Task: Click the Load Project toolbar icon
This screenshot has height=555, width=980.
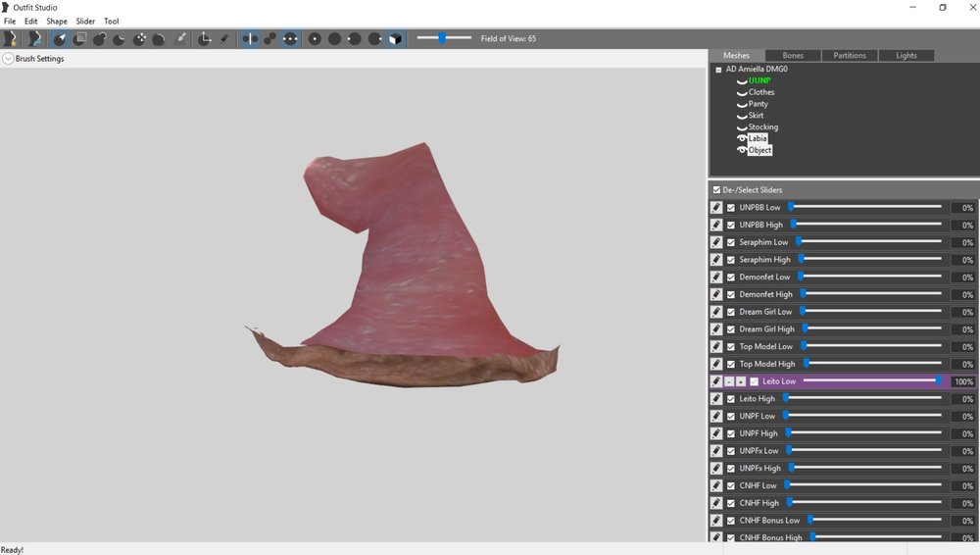Action: coord(34,39)
